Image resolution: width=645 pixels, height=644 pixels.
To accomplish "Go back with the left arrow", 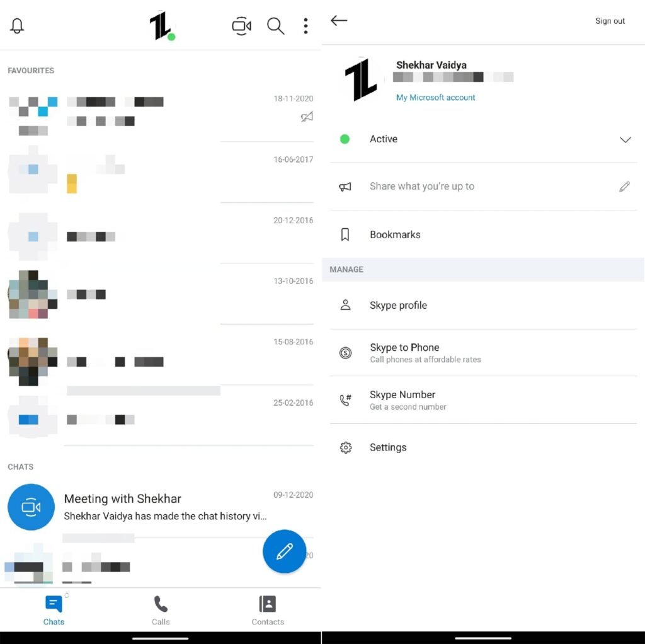I will click(x=339, y=21).
